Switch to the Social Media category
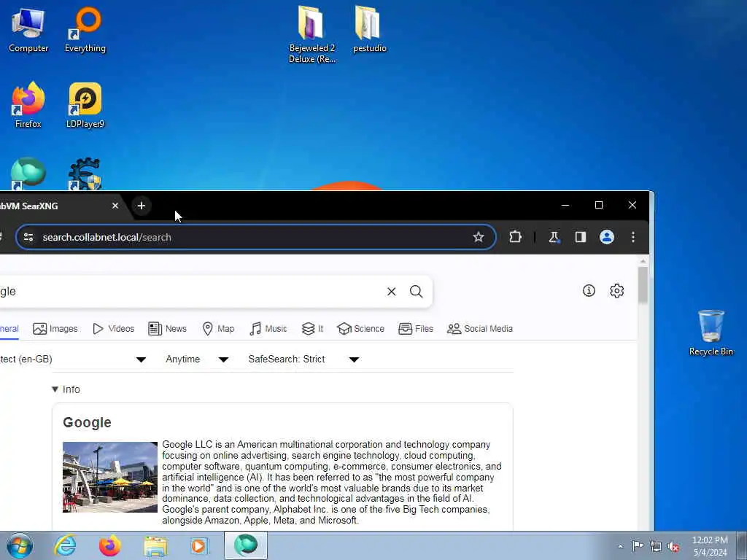Screen dimensions: 747x560 [x=480, y=329]
